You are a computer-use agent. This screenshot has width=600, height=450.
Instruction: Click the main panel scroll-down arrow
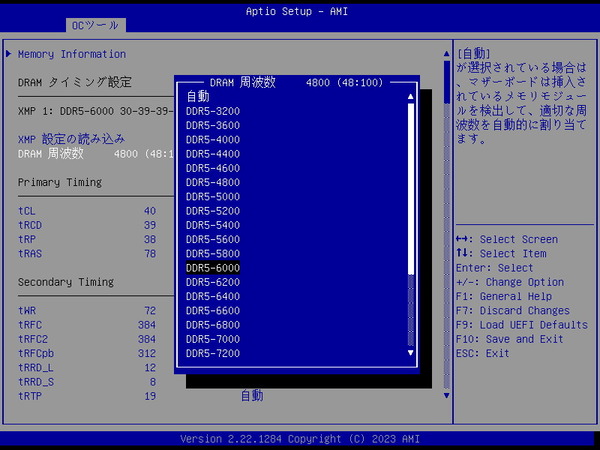click(447, 395)
